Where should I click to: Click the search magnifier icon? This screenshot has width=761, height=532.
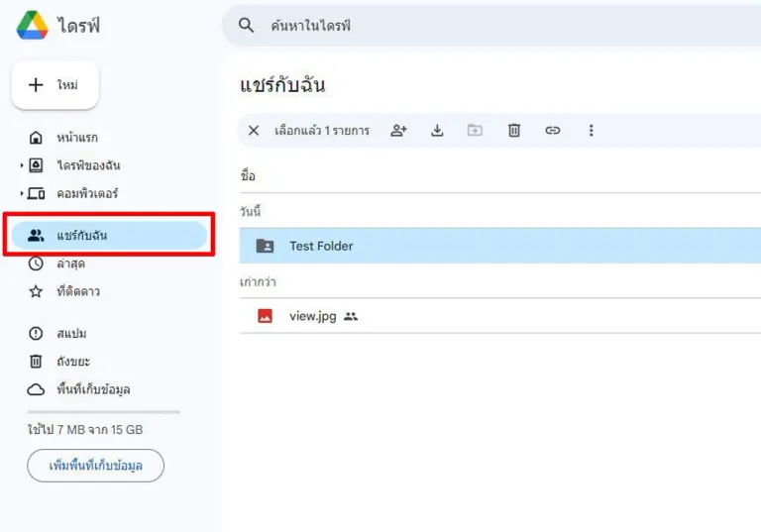[x=246, y=25]
